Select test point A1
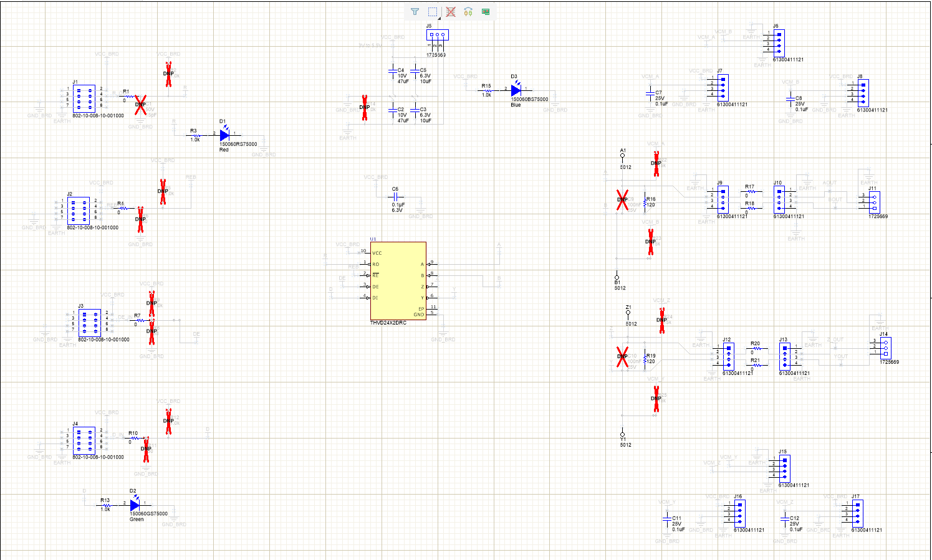 click(622, 156)
